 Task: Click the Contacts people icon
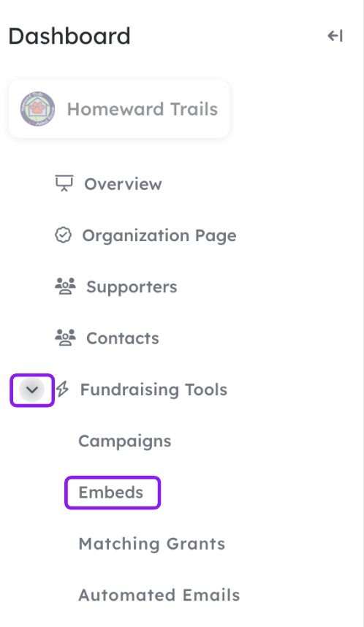tap(65, 338)
